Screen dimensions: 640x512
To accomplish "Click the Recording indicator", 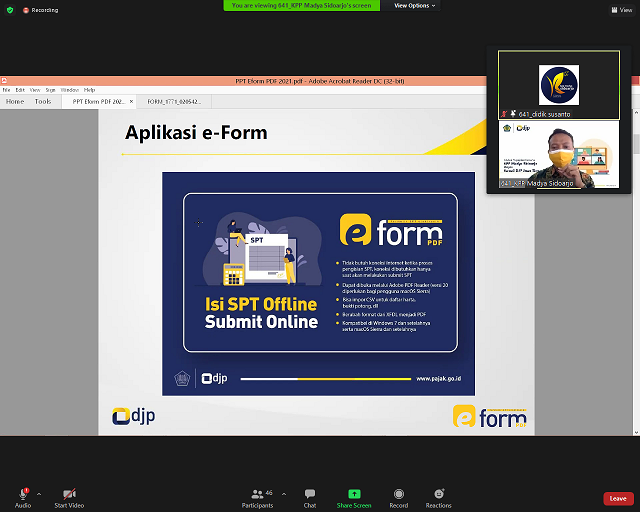I will (x=39, y=9).
